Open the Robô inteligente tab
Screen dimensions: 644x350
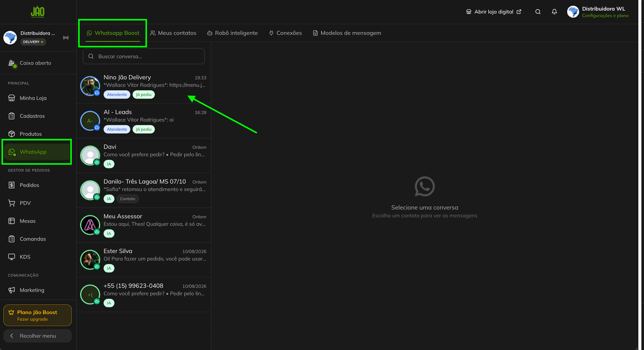(232, 33)
